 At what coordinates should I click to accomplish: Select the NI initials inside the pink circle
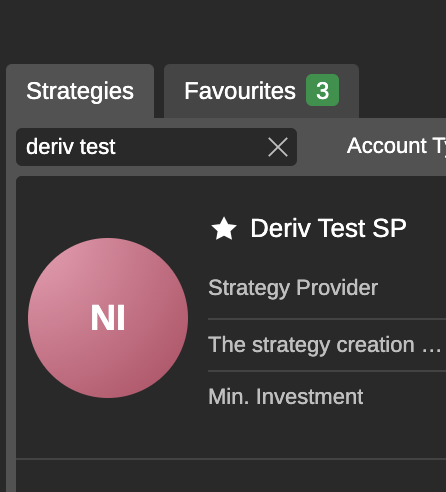(x=108, y=318)
